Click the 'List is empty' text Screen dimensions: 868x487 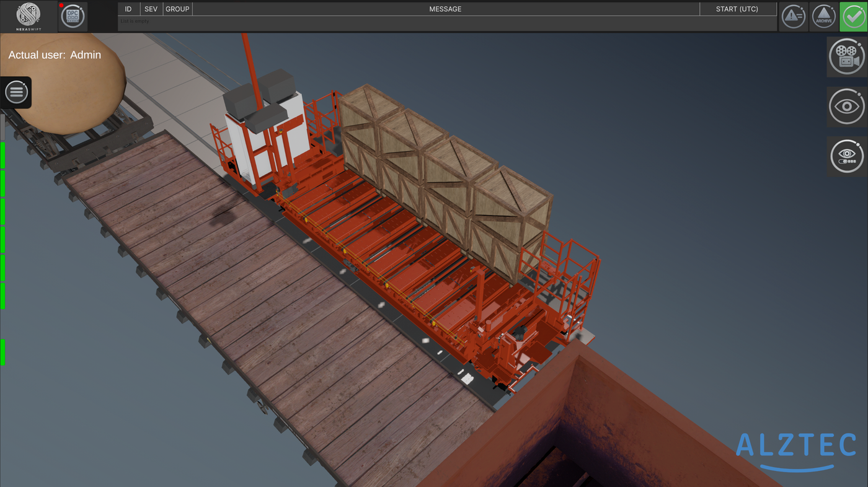click(x=135, y=22)
